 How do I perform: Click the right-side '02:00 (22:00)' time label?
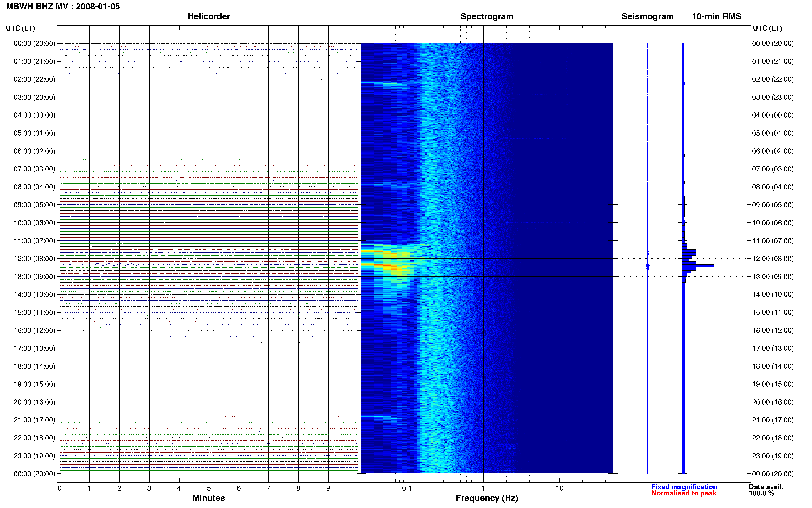point(773,79)
